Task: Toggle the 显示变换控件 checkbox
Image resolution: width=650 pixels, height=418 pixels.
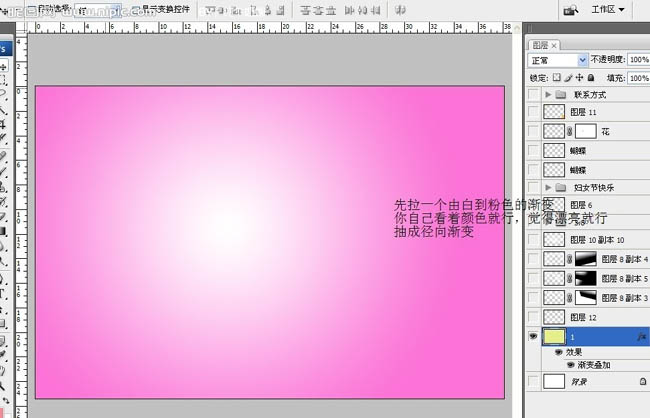Action: tap(136, 9)
